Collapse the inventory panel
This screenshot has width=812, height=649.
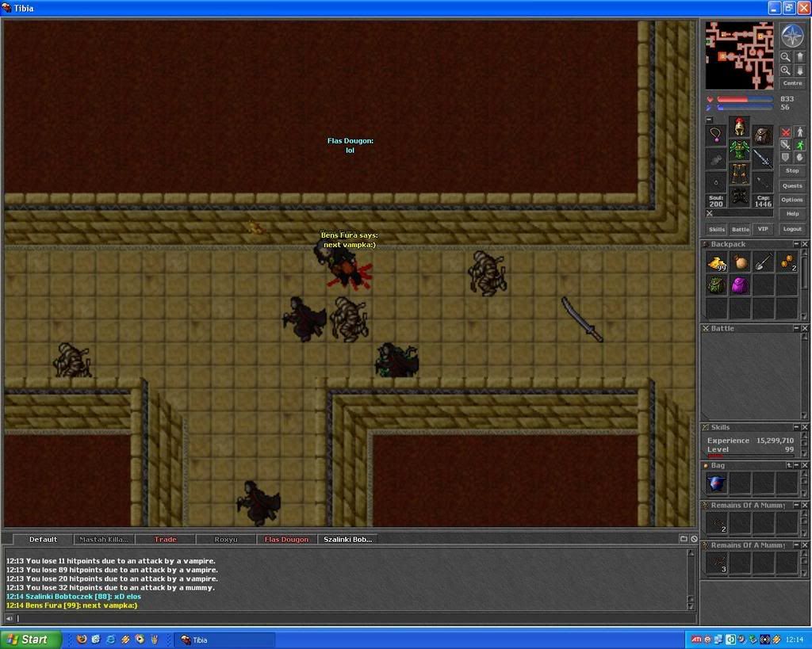pyautogui.click(x=710, y=120)
